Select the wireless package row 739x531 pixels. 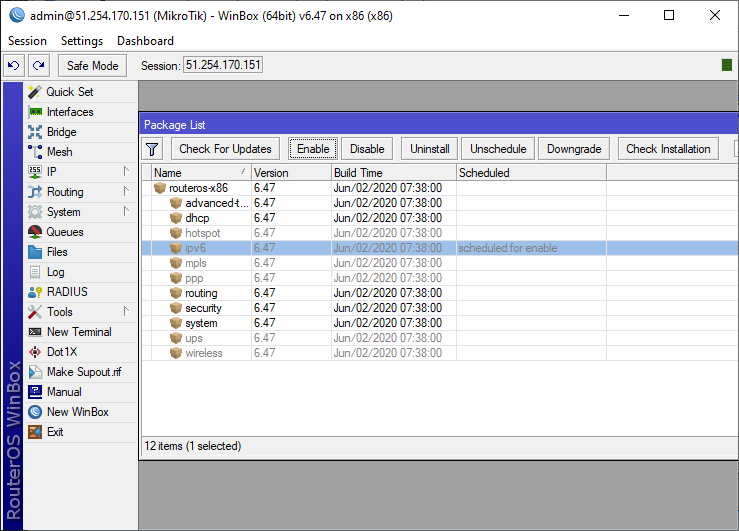pos(440,353)
